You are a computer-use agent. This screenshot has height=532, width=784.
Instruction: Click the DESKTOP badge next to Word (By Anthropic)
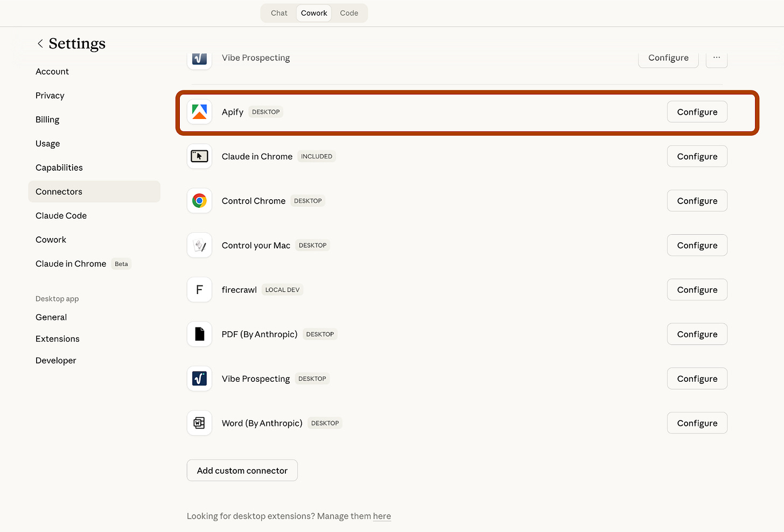(x=325, y=423)
